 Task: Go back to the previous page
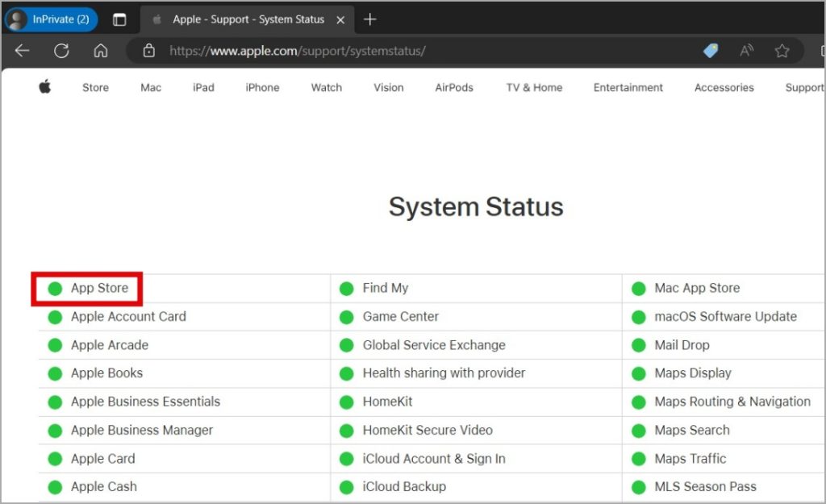pyautogui.click(x=22, y=51)
